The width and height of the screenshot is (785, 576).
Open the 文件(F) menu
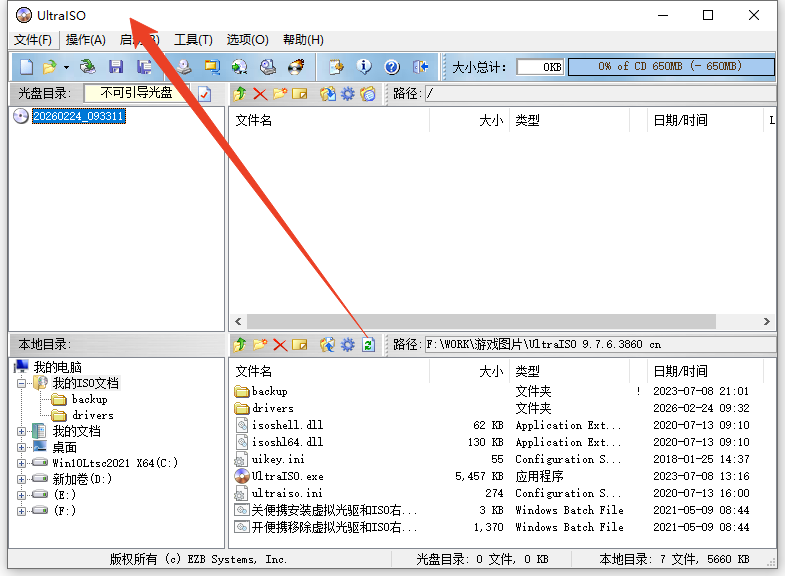(x=33, y=40)
